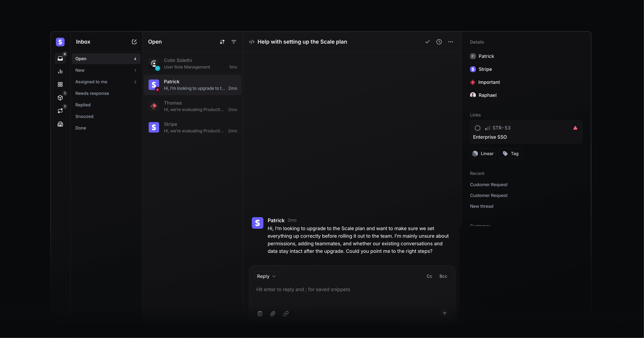This screenshot has width=644, height=338.
Task: Open the compose new conversation icon
Action: coord(134,42)
